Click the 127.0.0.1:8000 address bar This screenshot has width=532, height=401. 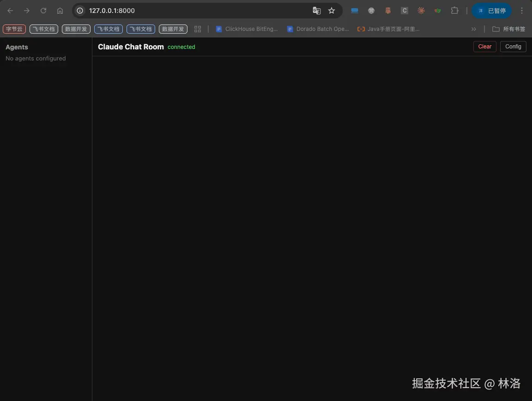[139, 10]
